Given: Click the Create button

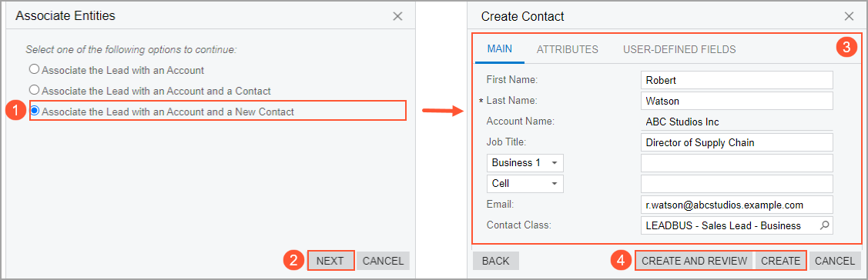Looking at the screenshot, I should point(780,261).
